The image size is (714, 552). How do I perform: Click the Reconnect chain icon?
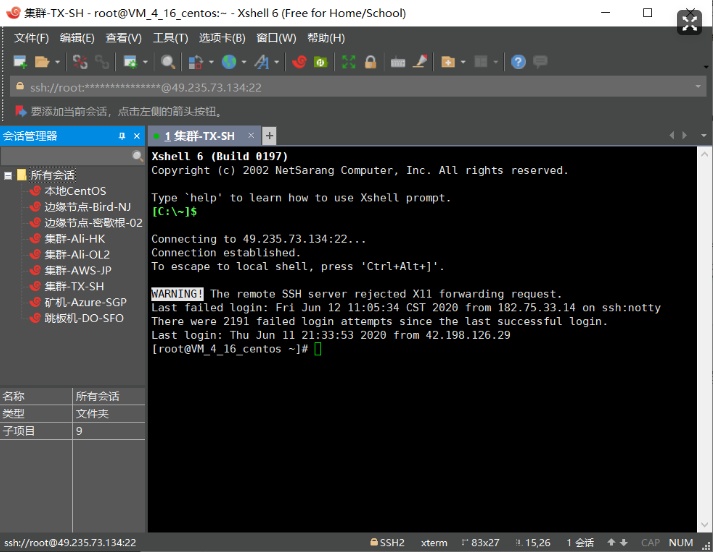[102, 61]
